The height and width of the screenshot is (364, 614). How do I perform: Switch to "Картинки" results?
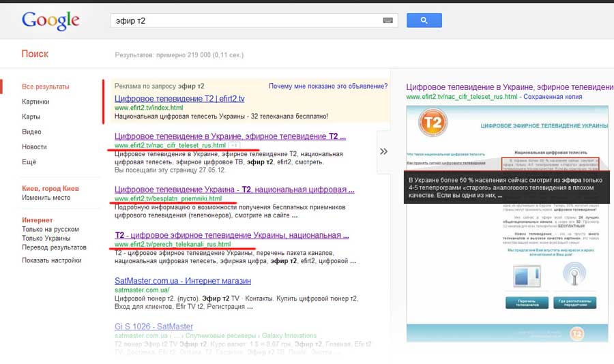pyautogui.click(x=35, y=102)
